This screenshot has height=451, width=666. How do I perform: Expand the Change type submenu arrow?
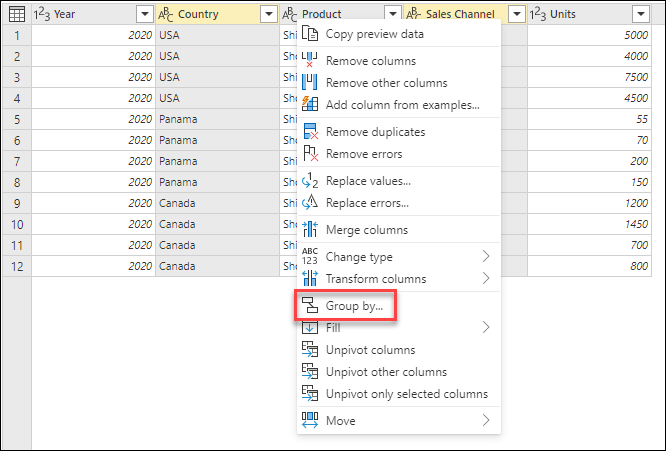pyautogui.click(x=486, y=257)
